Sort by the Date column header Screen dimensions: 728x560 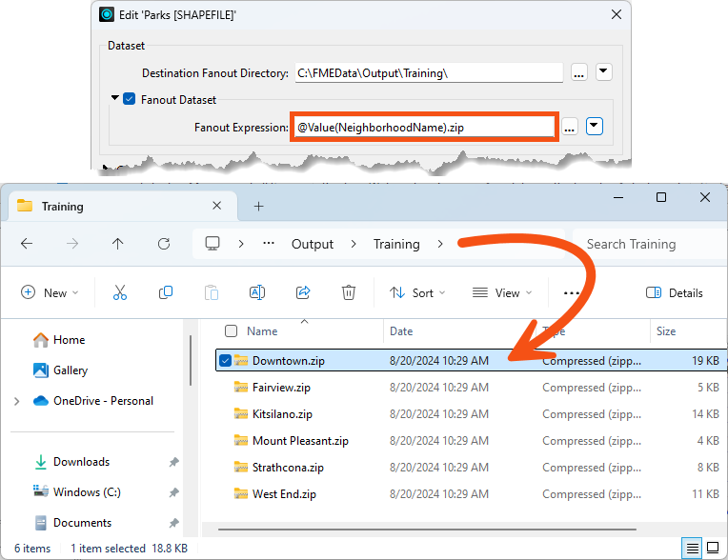tap(401, 331)
